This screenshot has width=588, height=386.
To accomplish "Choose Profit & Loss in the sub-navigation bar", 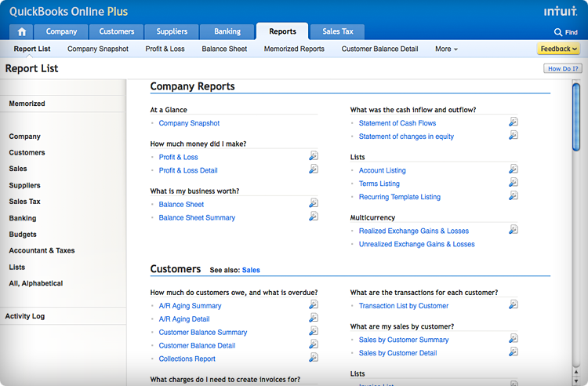I will tap(165, 49).
